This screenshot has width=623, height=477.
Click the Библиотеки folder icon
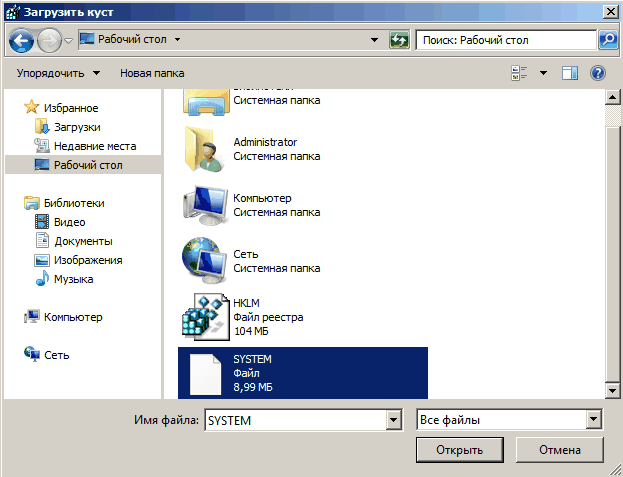[x=32, y=203]
